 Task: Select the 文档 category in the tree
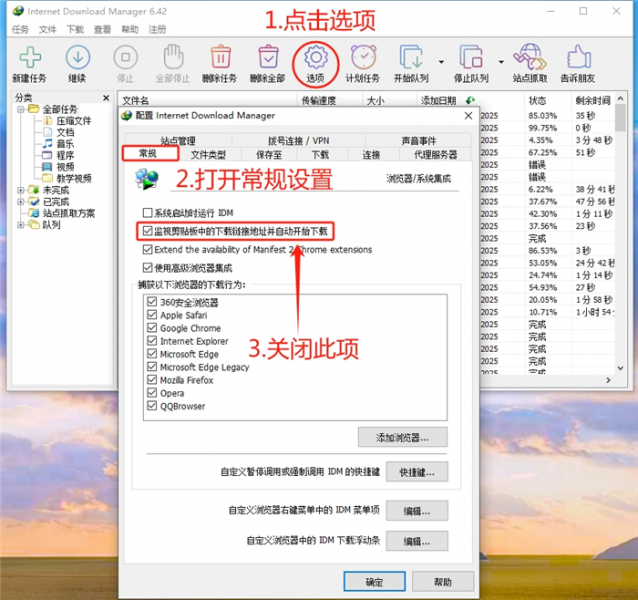65,132
